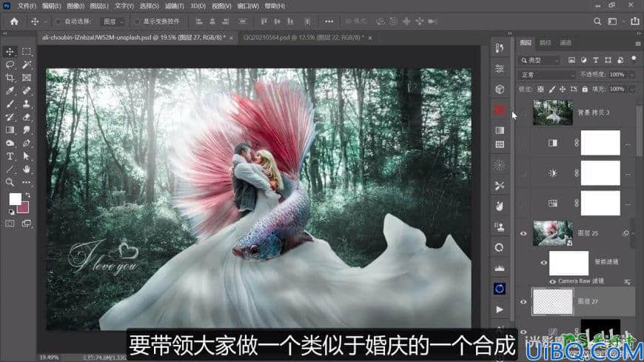Screen dimensions: 644x362
Task: Toggle Quick Mask mode
Action: tap(10, 224)
